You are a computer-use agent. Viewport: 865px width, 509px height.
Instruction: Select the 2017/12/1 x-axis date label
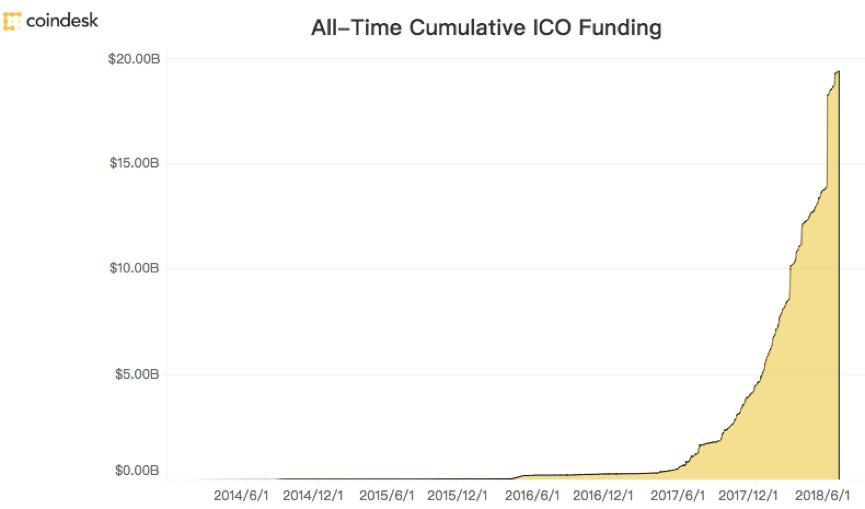[x=748, y=495]
